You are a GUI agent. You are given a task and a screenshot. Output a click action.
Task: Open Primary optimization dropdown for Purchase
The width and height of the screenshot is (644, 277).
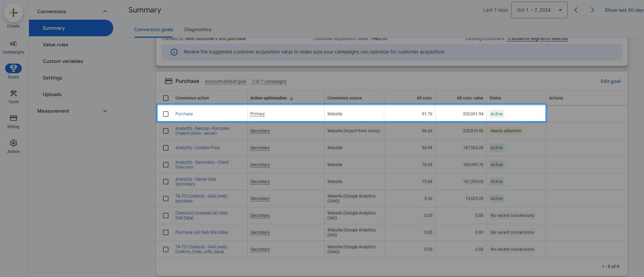258,114
